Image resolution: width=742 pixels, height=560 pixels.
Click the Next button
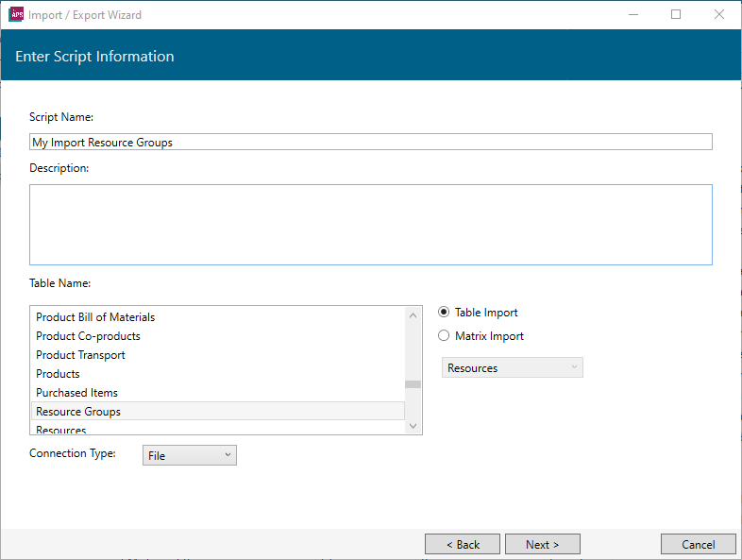pos(542,544)
